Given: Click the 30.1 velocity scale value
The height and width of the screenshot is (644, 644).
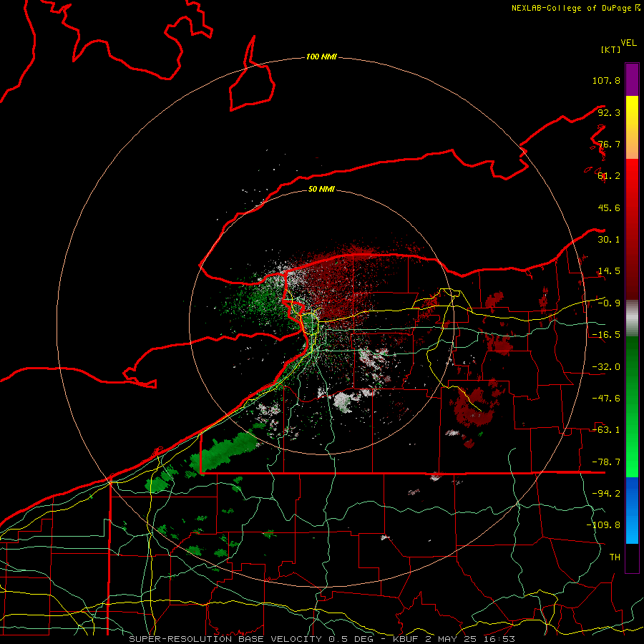Looking at the screenshot, I should click(x=609, y=240).
